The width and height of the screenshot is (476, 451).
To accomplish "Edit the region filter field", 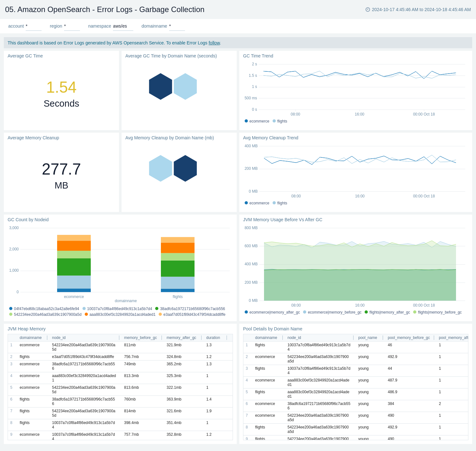I will click(x=72, y=26).
